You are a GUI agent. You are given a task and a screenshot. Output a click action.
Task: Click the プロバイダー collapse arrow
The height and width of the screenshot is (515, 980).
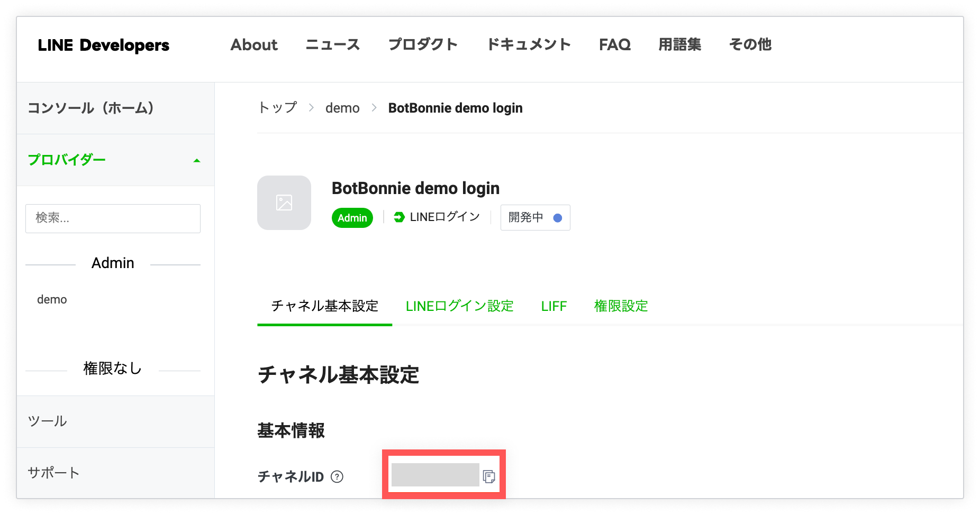tap(197, 160)
